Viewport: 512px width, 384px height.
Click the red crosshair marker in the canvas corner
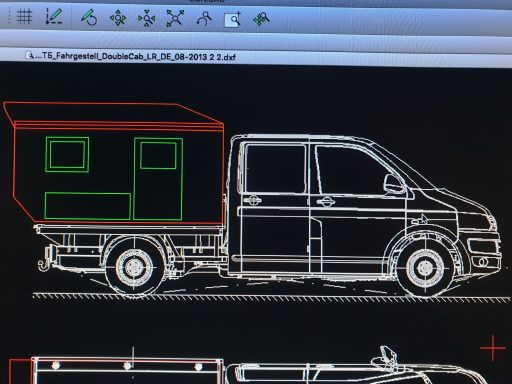point(493,348)
